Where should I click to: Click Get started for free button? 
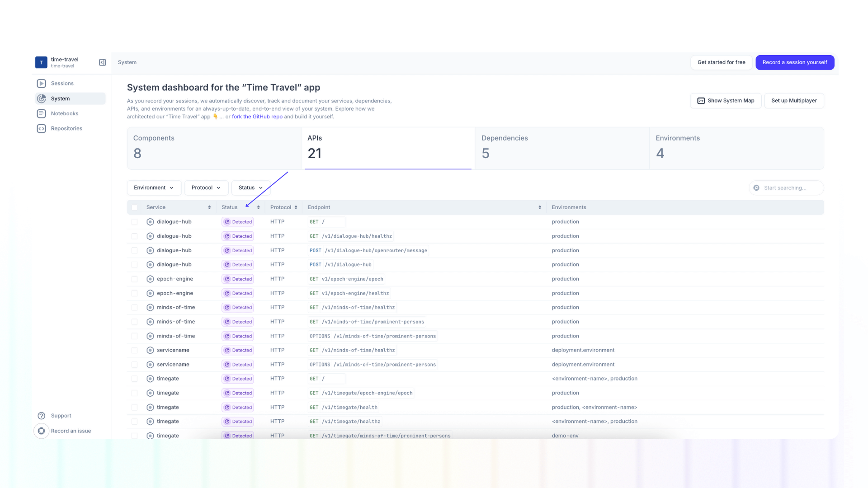[722, 62]
